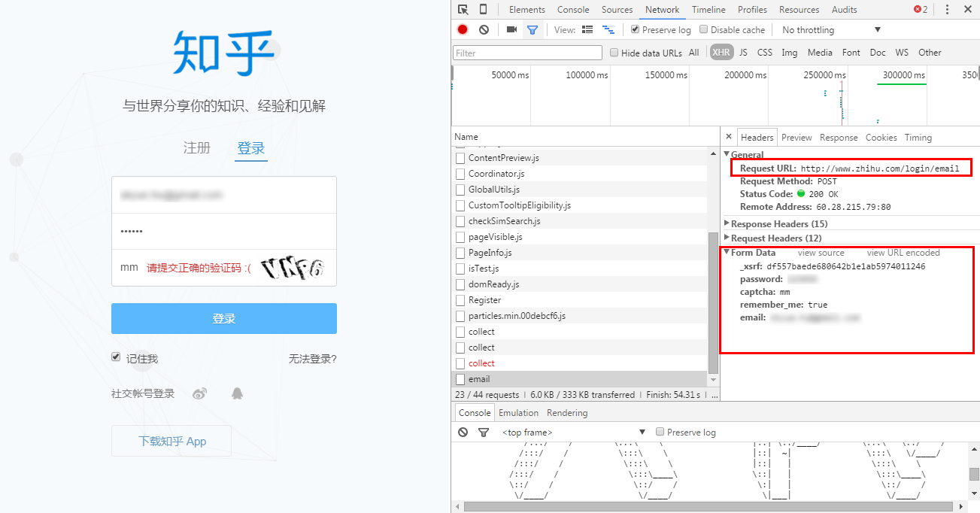Enable the Disable cache checkbox
The width and height of the screenshot is (980, 513).
(704, 29)
